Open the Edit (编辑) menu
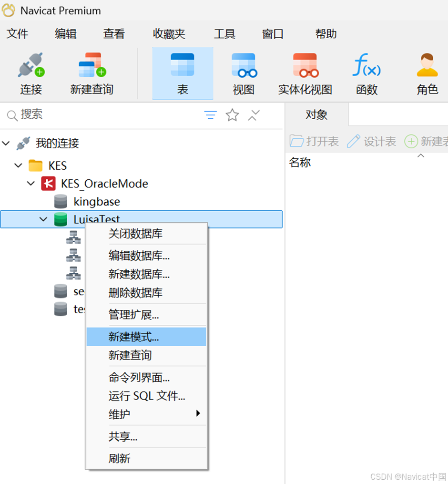 (66, 34)
